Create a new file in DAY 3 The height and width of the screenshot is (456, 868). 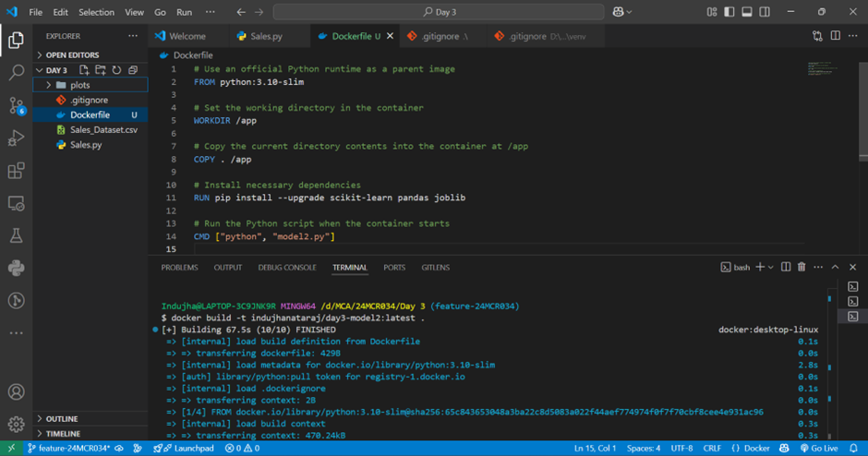click(84, 70)
